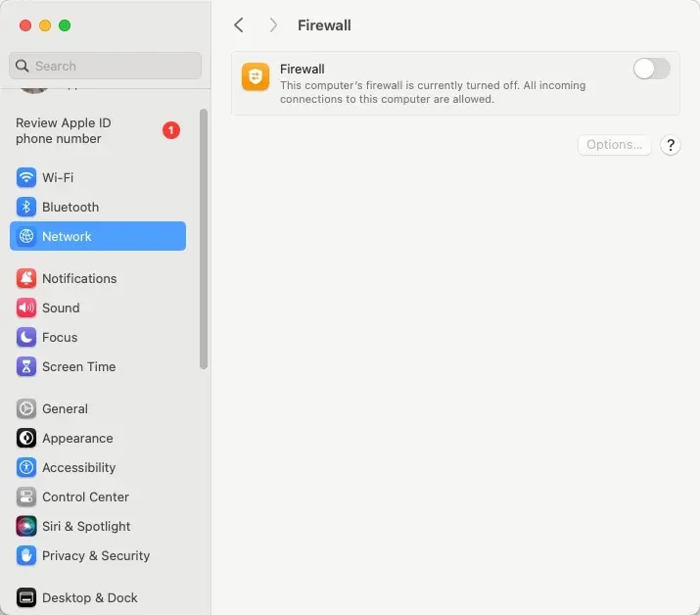The height and width of the screenshot is (615, 700).
Task: Click the Sound speaker icon
Action: [26, 307]
